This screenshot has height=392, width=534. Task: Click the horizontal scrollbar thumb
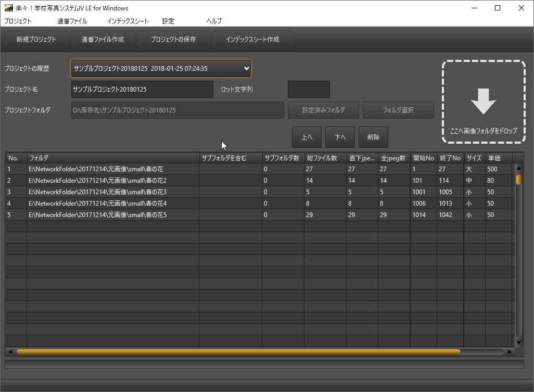(238, 352)
